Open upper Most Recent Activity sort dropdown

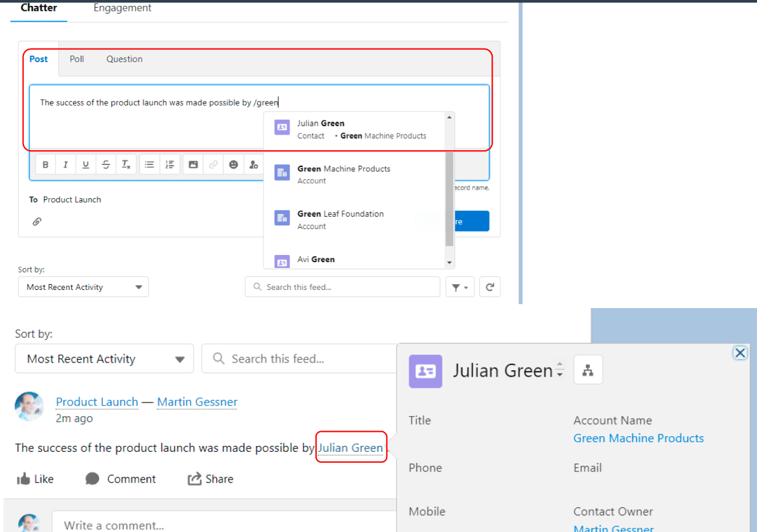point(84,287)
